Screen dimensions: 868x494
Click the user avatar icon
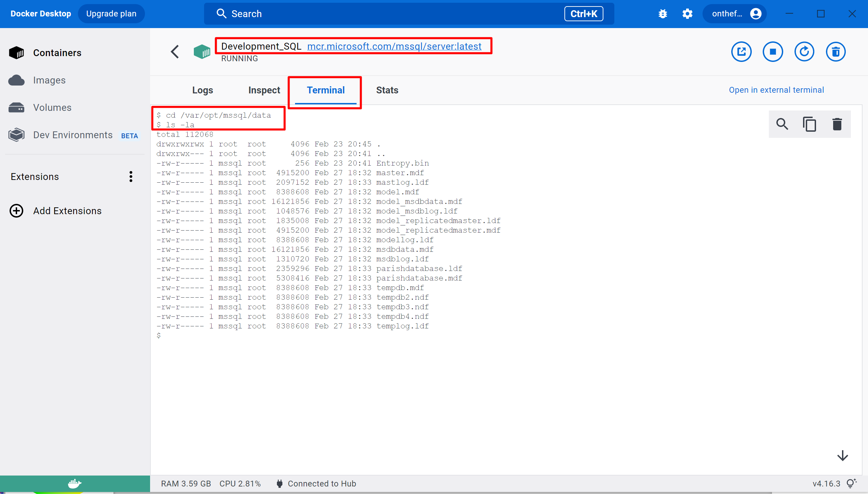tap(756, 14)
